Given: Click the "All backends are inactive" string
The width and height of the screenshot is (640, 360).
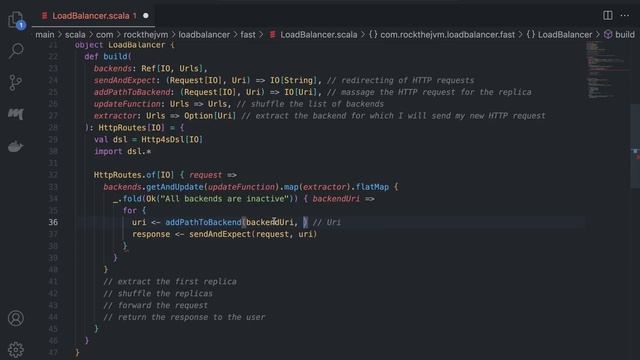Looking at the screenshot, I should (224, 199).
